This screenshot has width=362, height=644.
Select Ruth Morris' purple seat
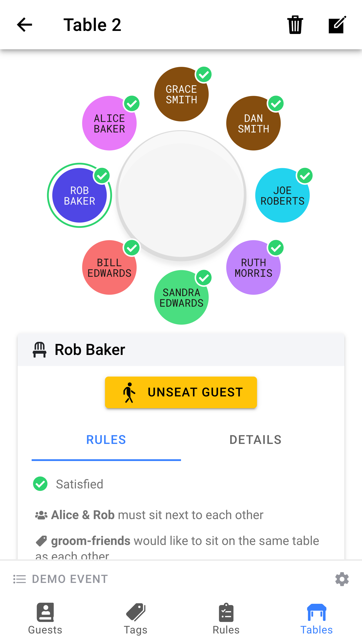click(x=253, y=267)
